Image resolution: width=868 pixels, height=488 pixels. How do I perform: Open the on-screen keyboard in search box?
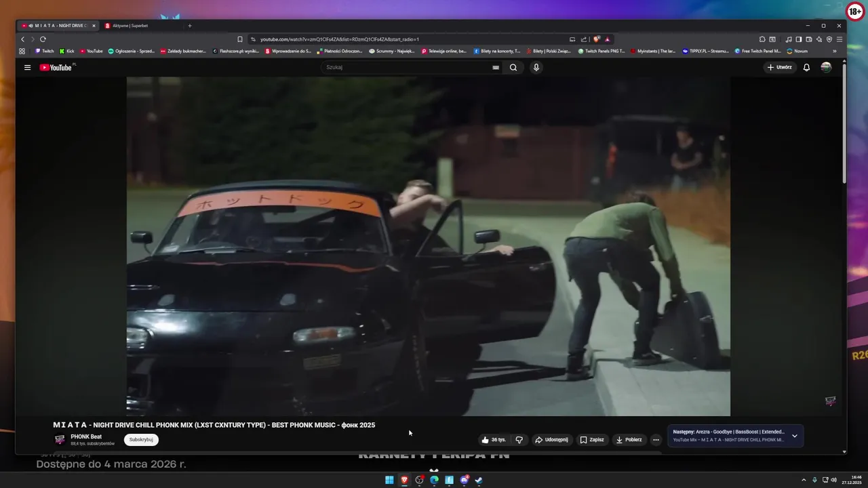pyautogui.click(x=496, y=67)
